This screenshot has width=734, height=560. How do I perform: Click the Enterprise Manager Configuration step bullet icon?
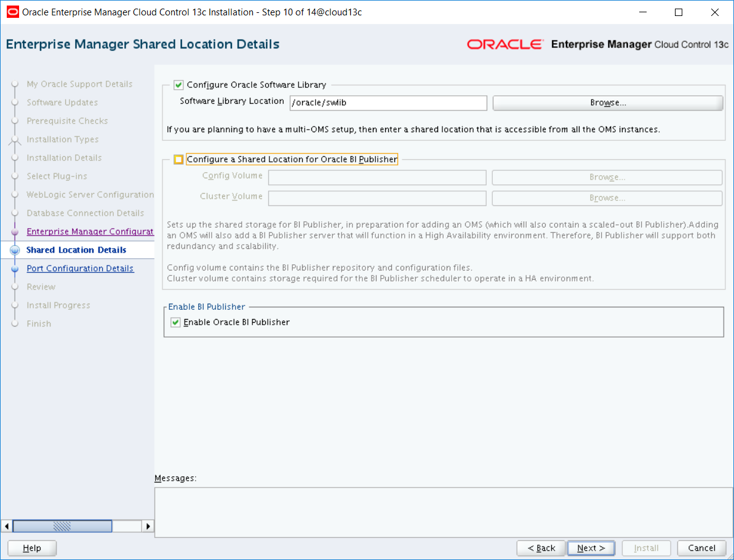15,232
